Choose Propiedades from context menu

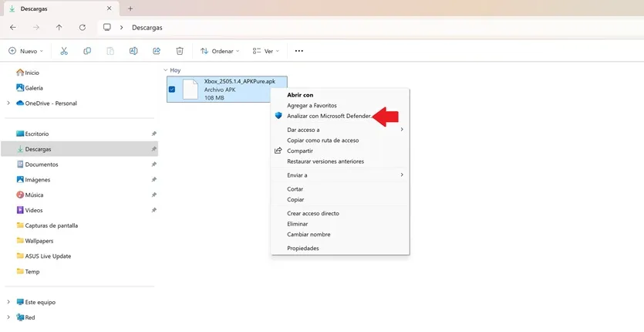(303, 249)
